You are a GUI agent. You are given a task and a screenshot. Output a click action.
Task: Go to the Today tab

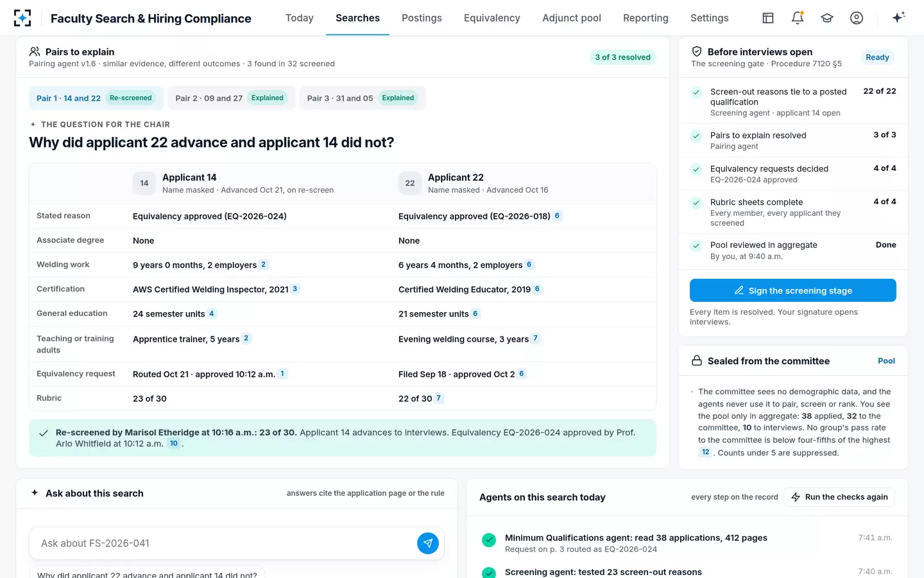[300, 18]
